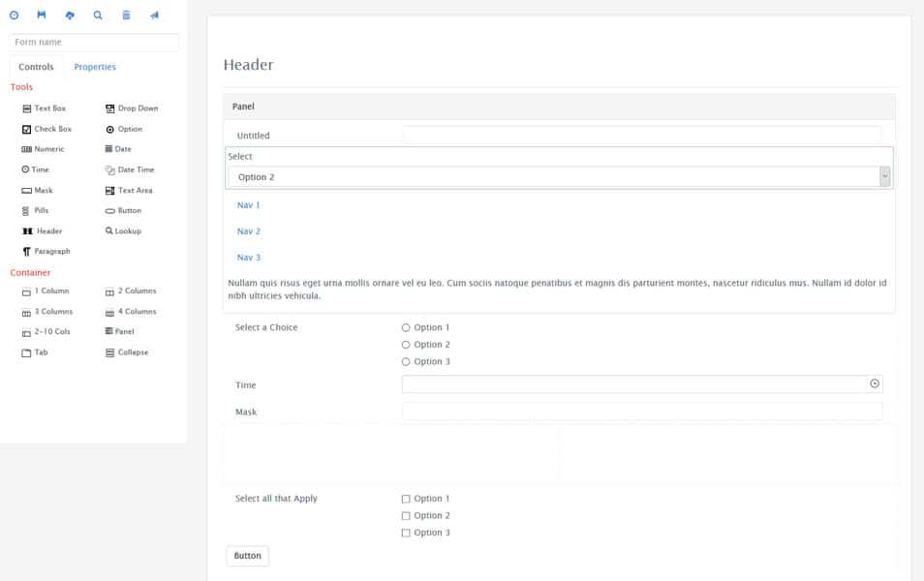Click the magnifier search toolbar icon

(x=98, y=15)
